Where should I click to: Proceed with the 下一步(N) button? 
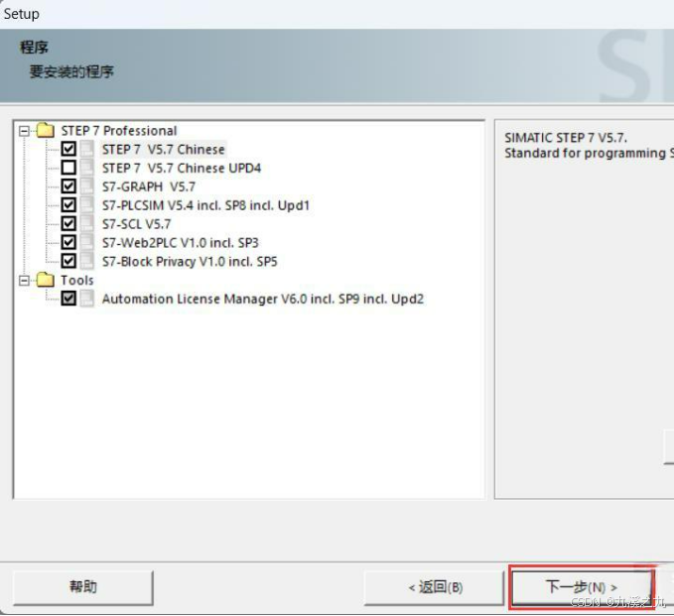(x=581, y=587)
